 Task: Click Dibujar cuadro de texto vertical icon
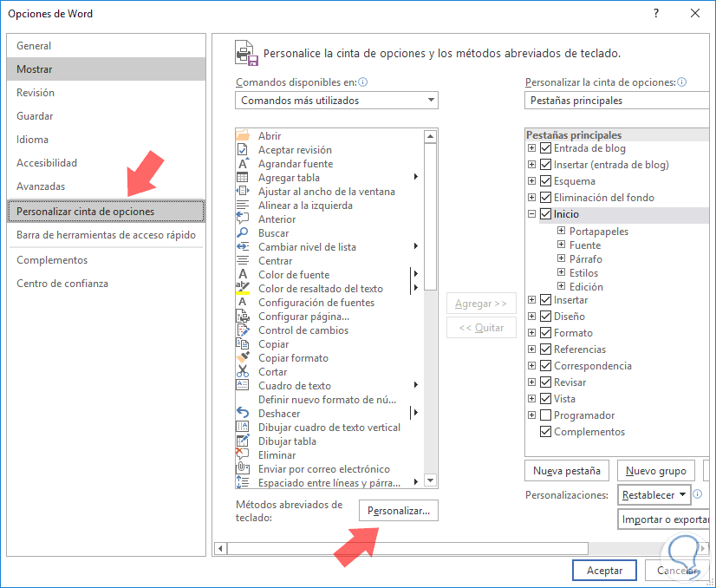click(243, 428)
